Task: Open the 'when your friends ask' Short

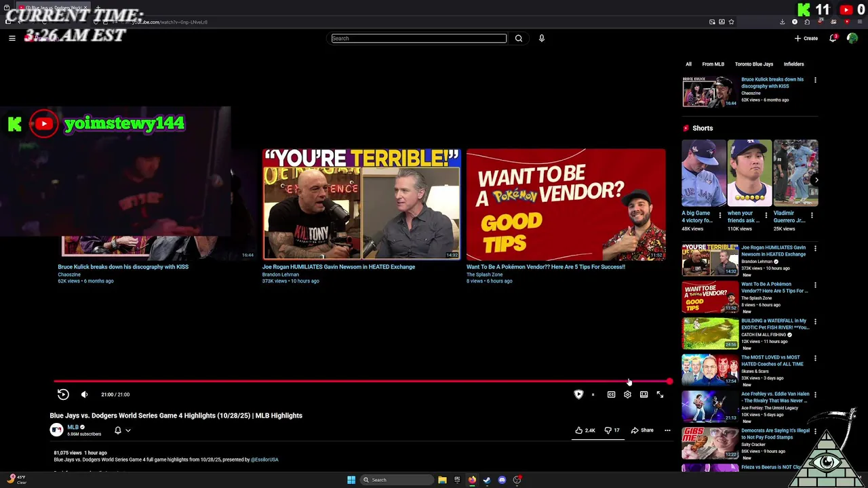Action: pyautogui.click(x=749, y=173)
